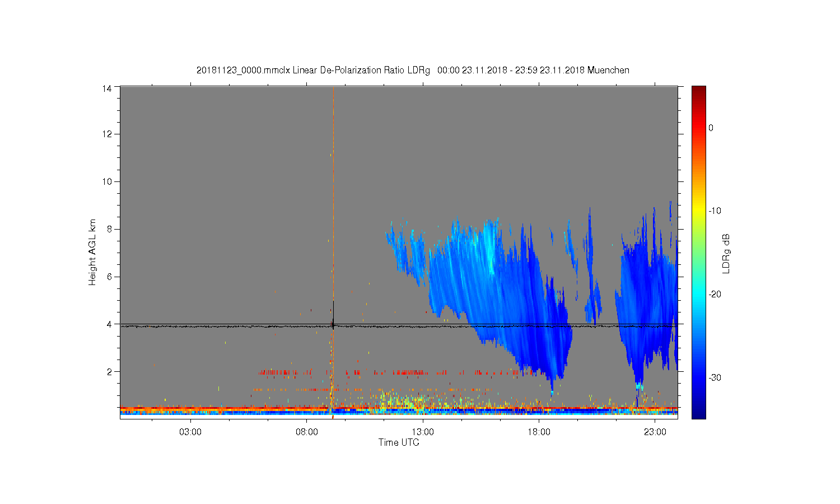Click the yellow band of the colorbar
The height and width of the screenshot is (504, 840).
(x=698, y=211)
